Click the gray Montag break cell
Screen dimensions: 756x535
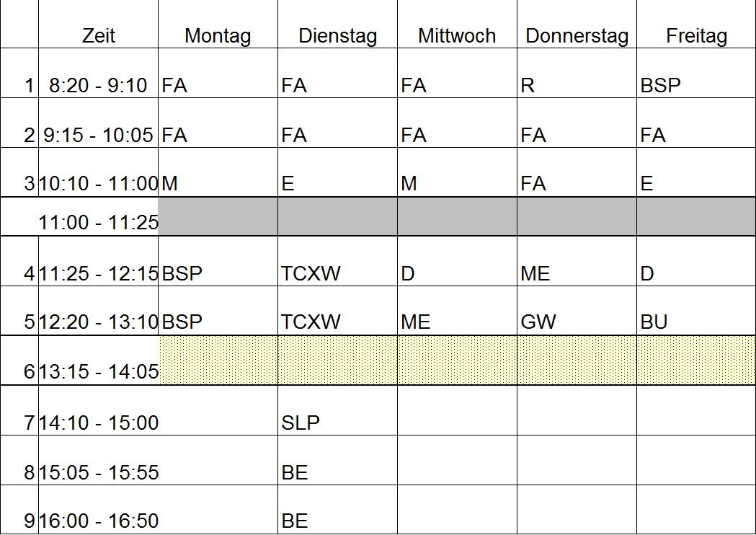218,216
